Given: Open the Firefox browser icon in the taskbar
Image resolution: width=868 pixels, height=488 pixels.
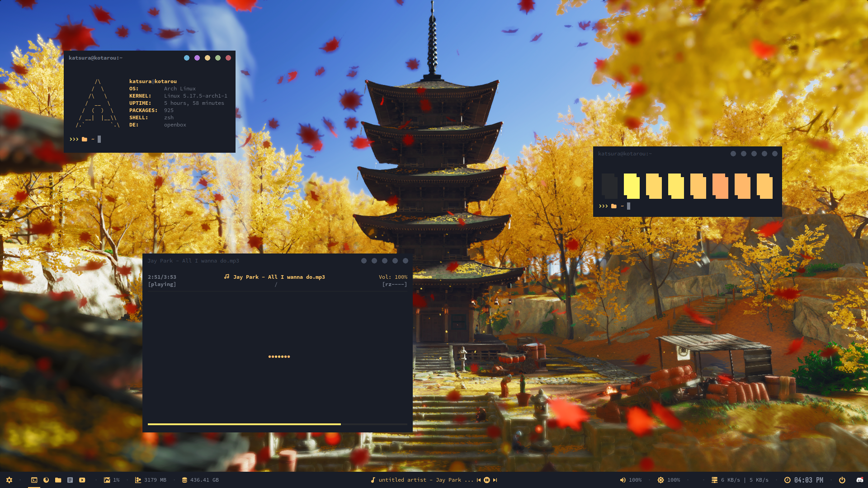Looking at the screenshot, I should coord(46,480).
